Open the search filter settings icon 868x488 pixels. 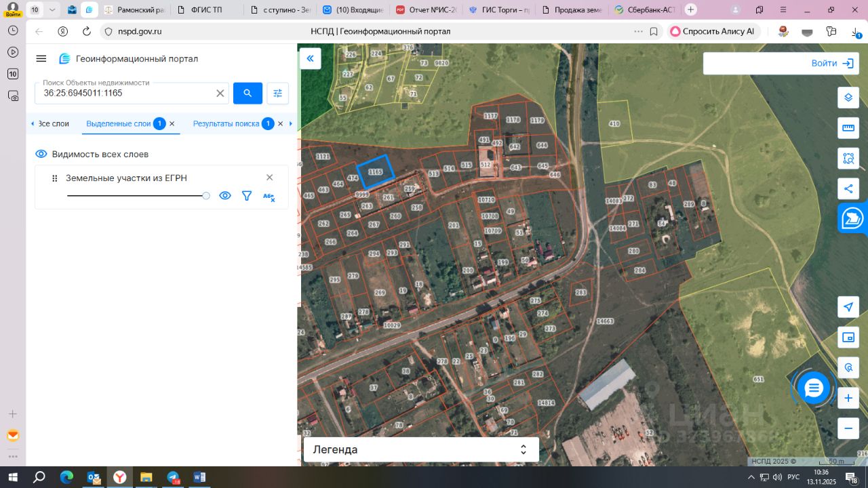[x=277, y=94]
